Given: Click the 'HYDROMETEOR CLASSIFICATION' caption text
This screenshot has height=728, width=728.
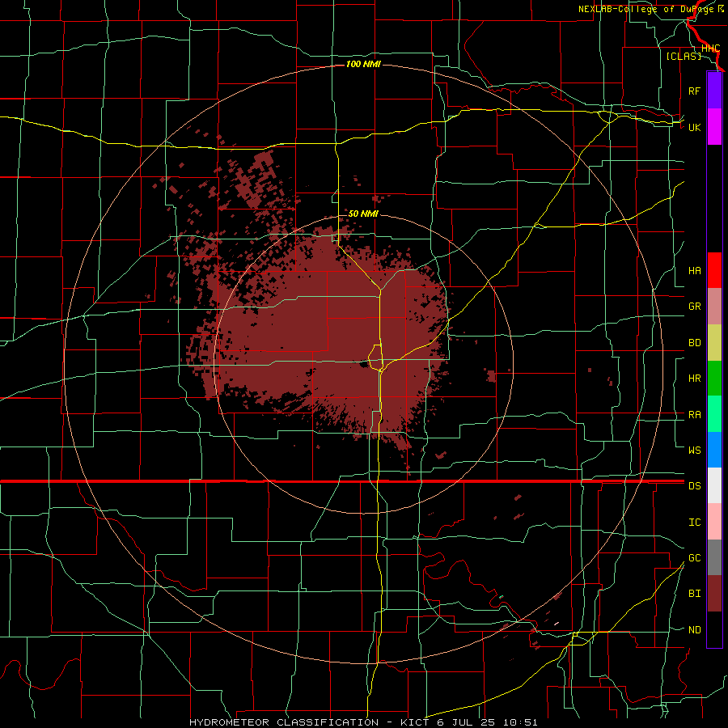Looking at the screenshot, I should (284, 722).
